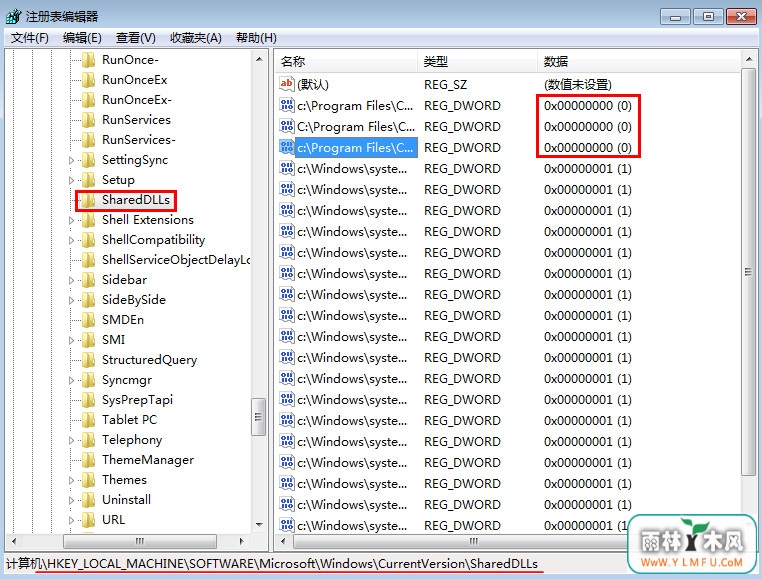Click scroll-up arrow of the tree pane
Image resolution: width=762 pixels, height=579 pixels.
tap(259, 59)
